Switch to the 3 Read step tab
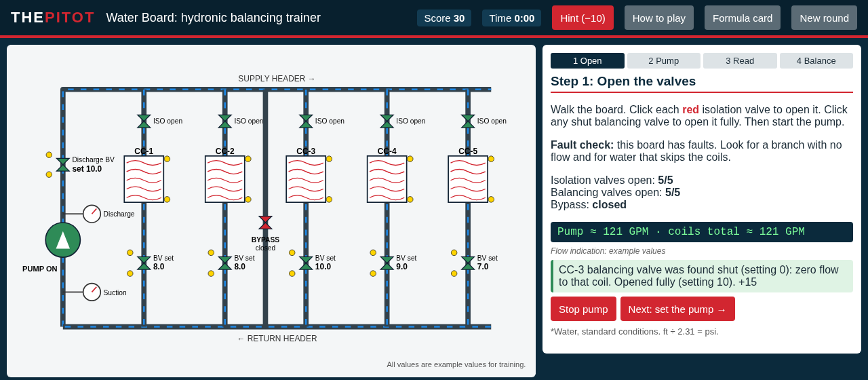The image size is (868, 380). coord(740,60)
